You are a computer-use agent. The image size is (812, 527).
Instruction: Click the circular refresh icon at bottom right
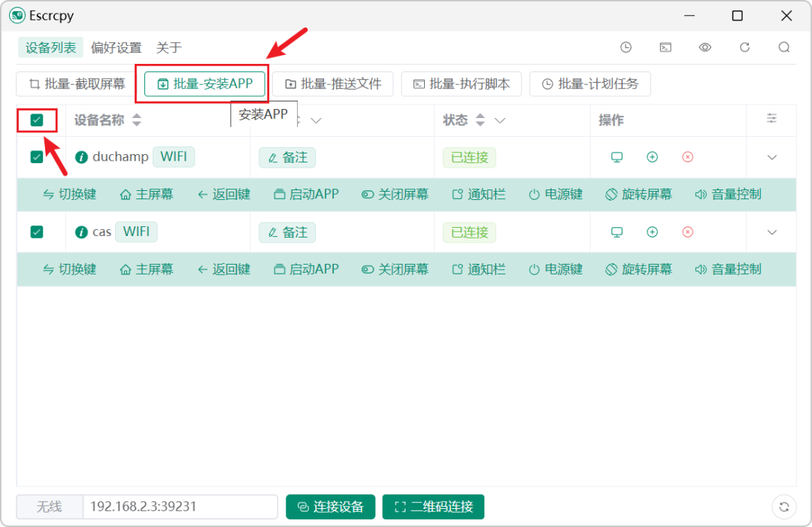[x=784, y=507]
